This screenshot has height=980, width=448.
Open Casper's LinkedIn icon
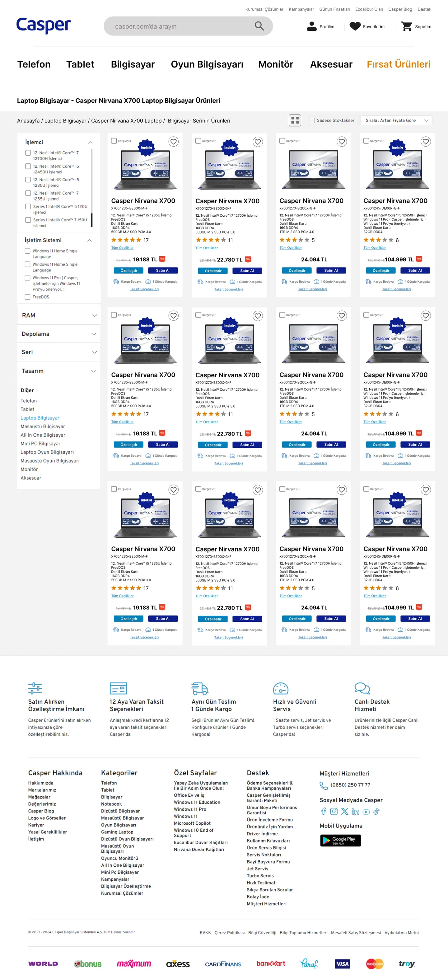click(355, 812)
